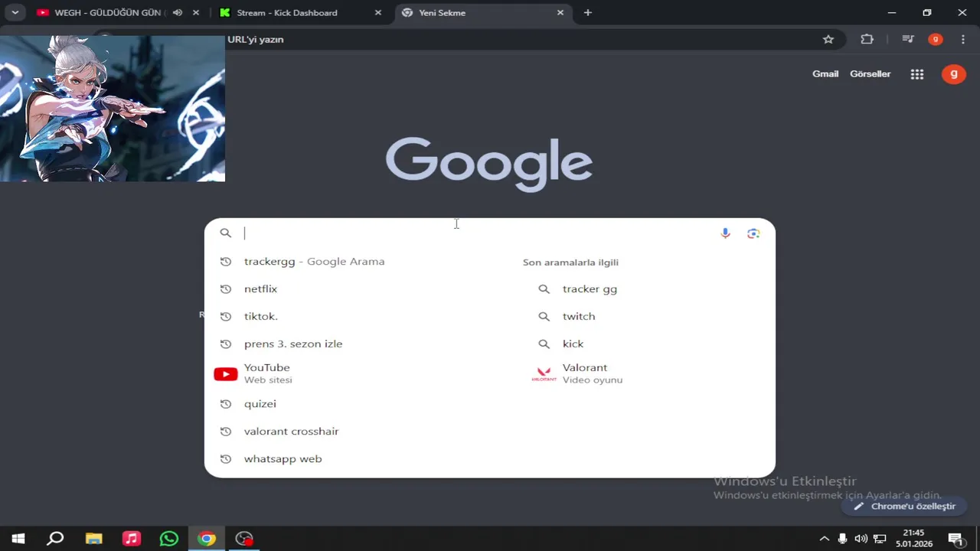980x551 pixels.
Task: Open the media controls toolbar icon
Action: [908, 39]
